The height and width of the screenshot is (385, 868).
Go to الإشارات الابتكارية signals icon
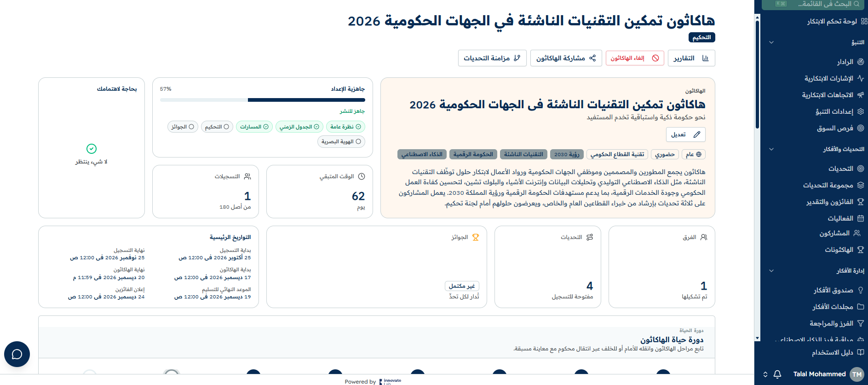point(861,78)
